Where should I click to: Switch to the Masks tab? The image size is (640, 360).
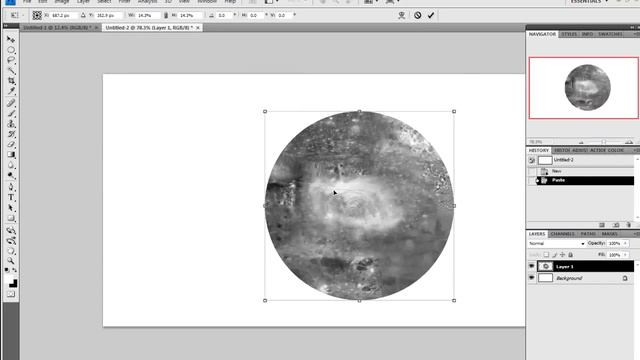tap(609, 234)
